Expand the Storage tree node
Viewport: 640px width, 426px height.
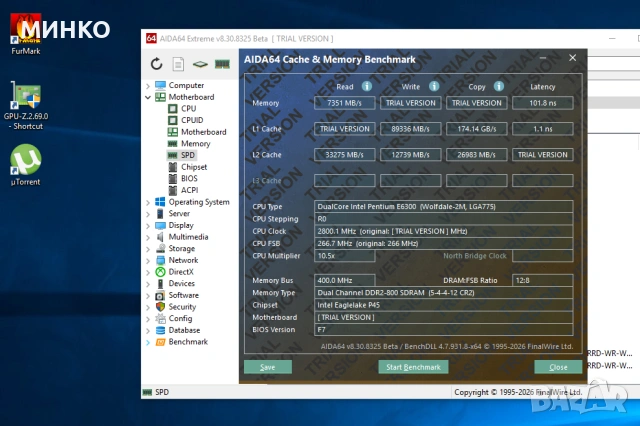(148, 249)
